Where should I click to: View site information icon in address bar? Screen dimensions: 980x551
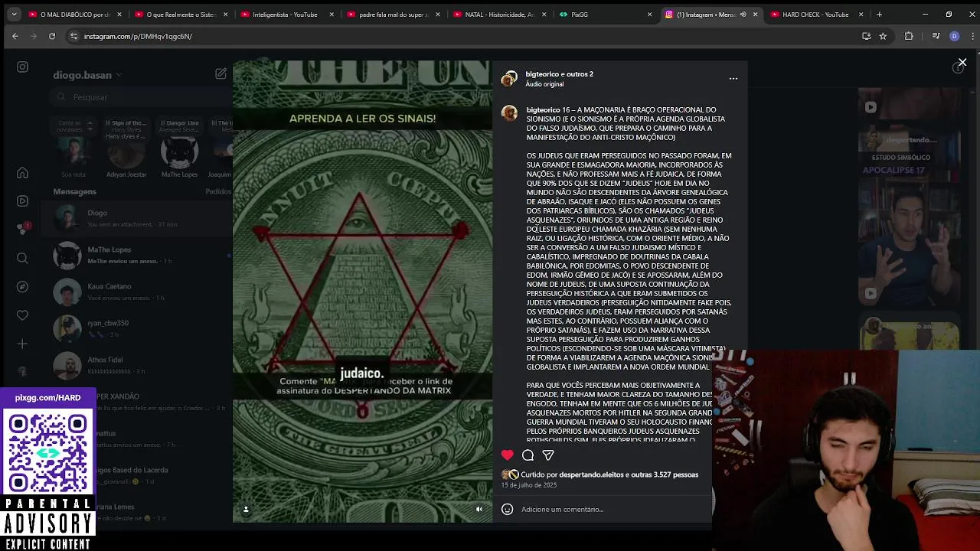73,36
